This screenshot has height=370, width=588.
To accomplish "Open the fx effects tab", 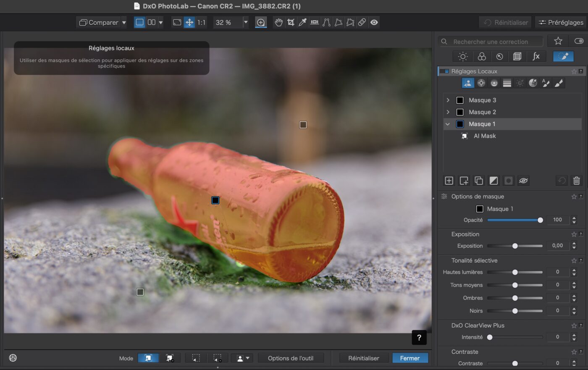I will tap(536, 56).
